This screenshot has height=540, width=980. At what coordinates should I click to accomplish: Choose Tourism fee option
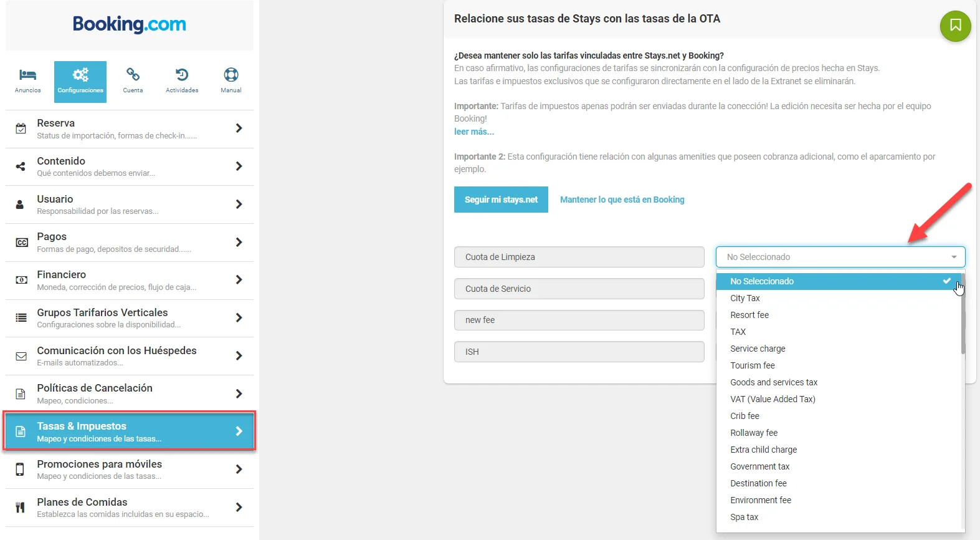pyautogui.click(x=839, y=365)
